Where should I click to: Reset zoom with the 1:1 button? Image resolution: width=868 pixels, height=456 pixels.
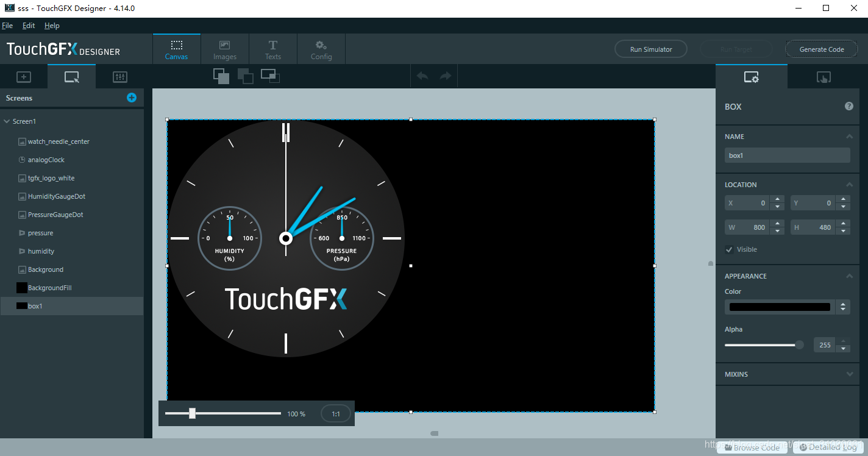point(336,414)
